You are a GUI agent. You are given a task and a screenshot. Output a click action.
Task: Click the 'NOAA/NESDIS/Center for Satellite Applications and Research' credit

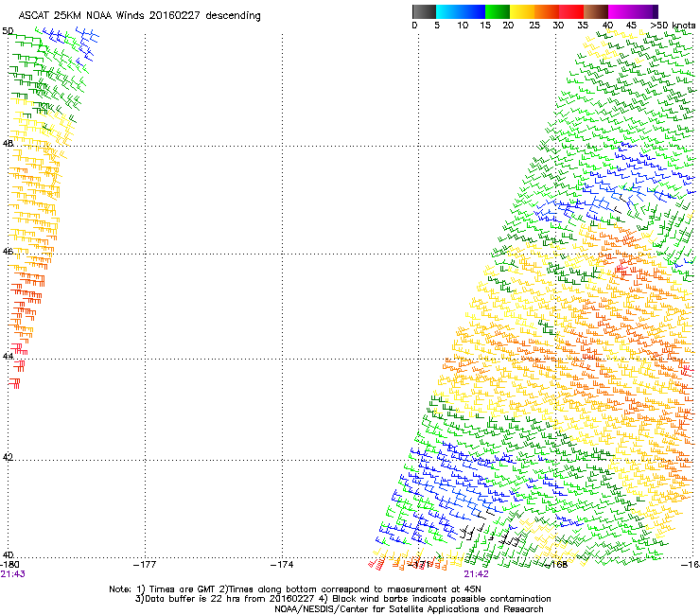(x=409, y=608)
